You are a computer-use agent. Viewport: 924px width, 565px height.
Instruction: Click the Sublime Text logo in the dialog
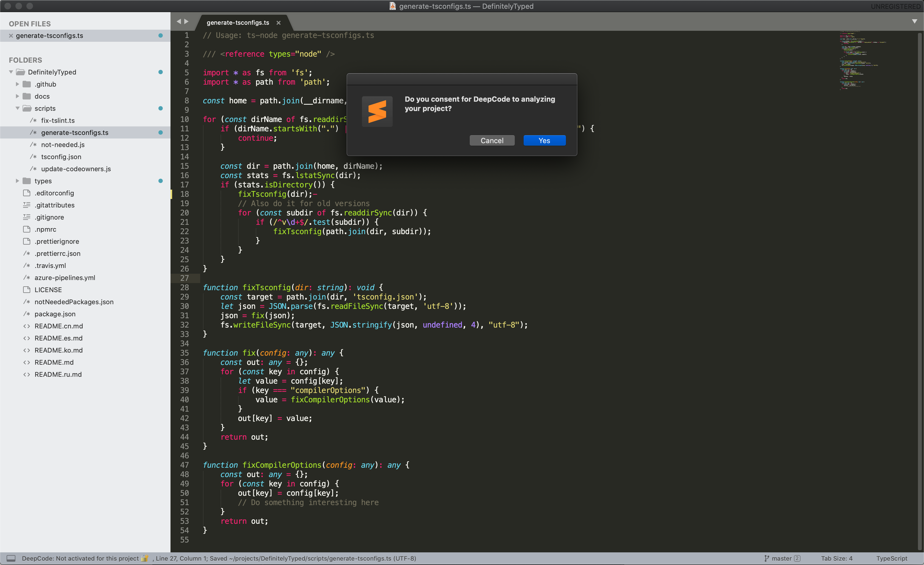coord(377,111)
